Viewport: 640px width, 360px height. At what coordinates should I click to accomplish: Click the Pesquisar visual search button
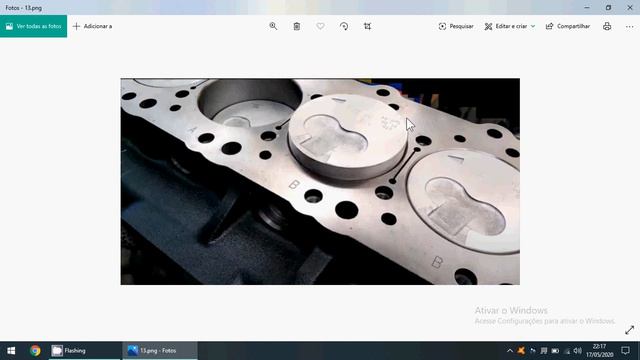[456, 26]
